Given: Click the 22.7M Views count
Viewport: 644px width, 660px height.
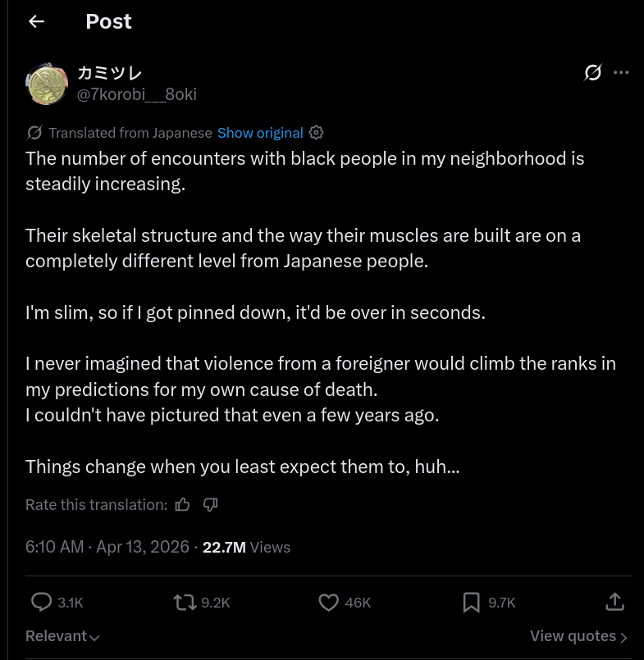Looking at the screenshot, I should [246, 547].
